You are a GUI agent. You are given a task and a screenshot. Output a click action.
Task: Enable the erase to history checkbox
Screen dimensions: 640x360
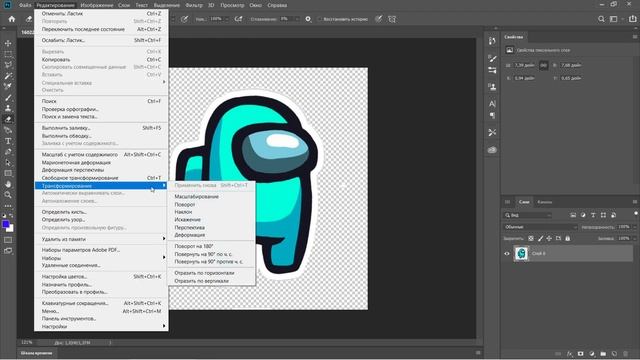click(x=320, y=19)
